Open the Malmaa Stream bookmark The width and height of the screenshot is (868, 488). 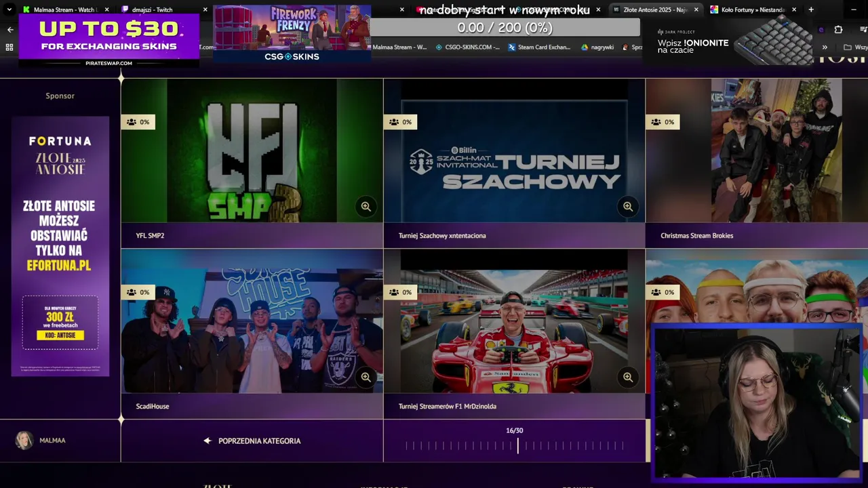tap(400, 47)
